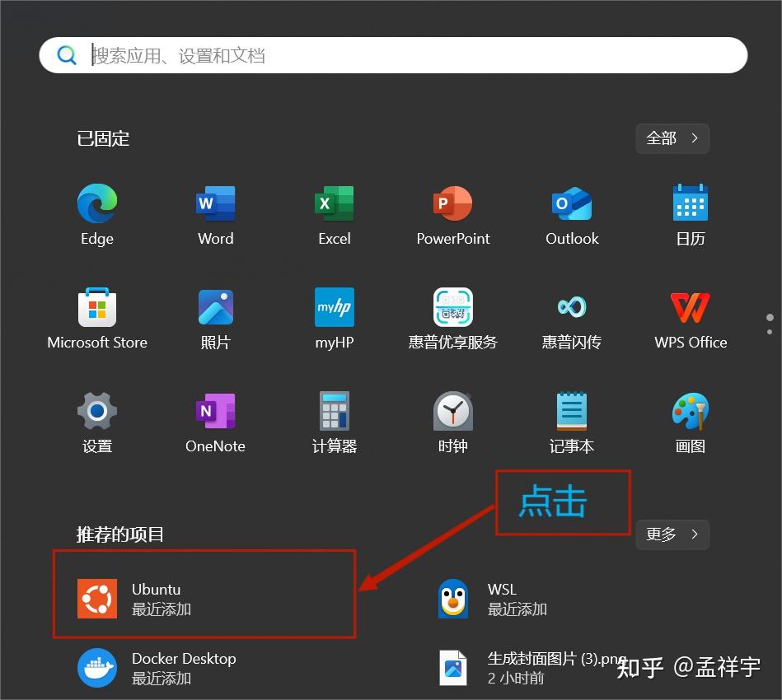Click the "Docker Desktop" recommended item name
782x700 pixels.
coord(184,659)
